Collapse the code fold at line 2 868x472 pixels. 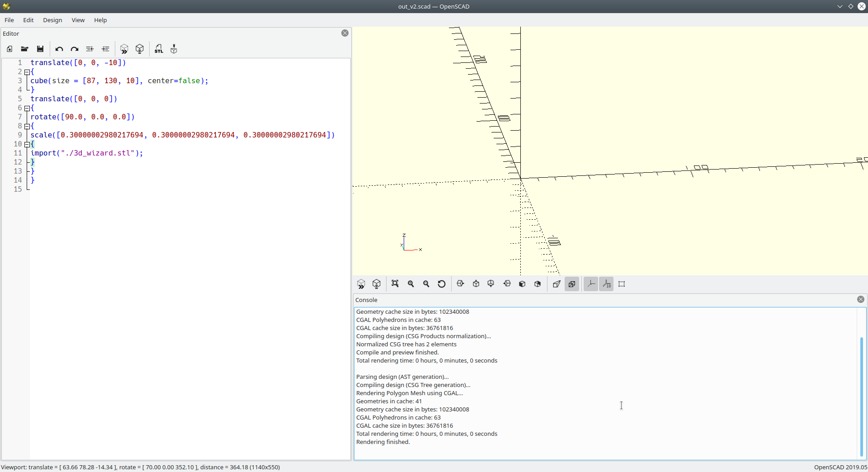[28, 72]
